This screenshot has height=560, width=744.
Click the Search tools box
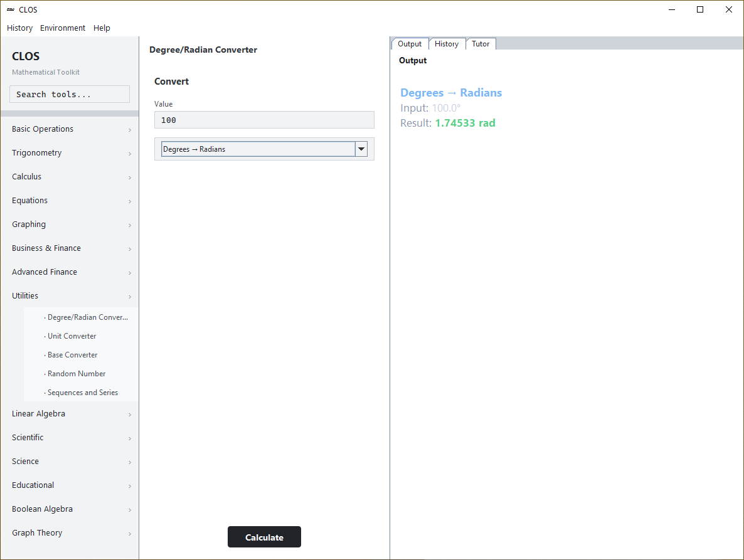[x=70, y=94]
